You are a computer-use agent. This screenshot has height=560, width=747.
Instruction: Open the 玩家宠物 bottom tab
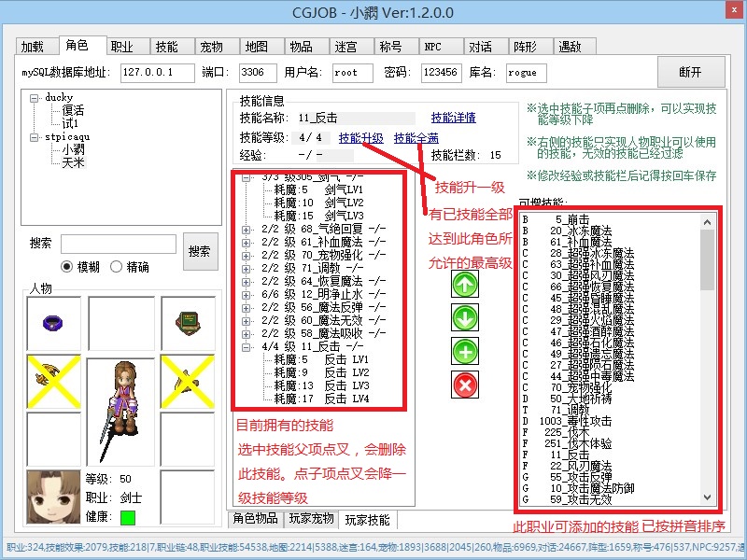pyautogui.click(x=311, y=519)
